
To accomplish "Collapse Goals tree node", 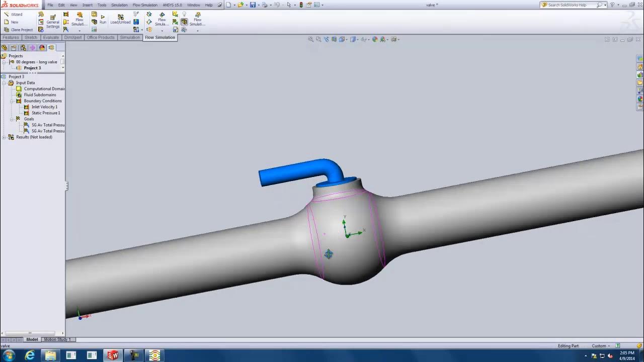I will click(12, 119).
